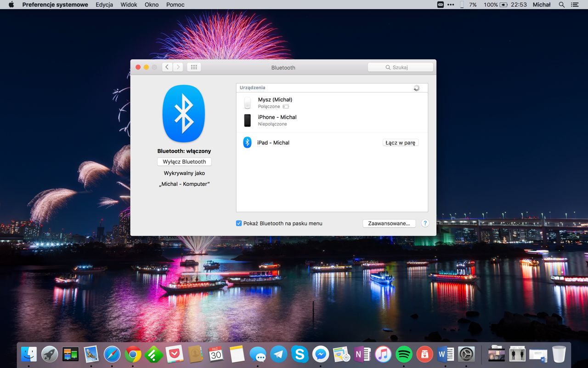Click Wyłącz Bluetooth to turn off Bluetooth
The width and height of the screenshot is (588, 368).
184,161
